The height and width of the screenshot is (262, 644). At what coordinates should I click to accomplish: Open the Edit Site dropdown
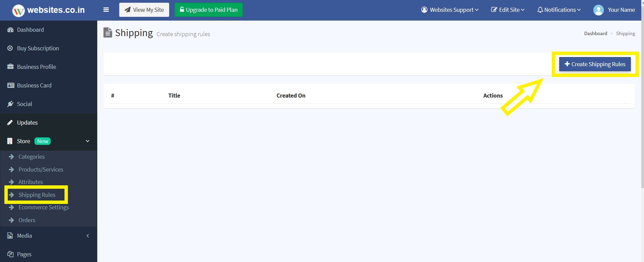tap(508, 10)
